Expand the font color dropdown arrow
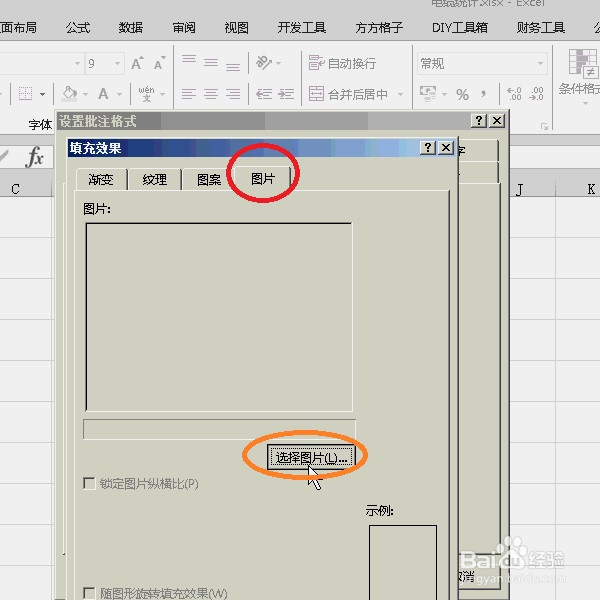 pos(119,94)
